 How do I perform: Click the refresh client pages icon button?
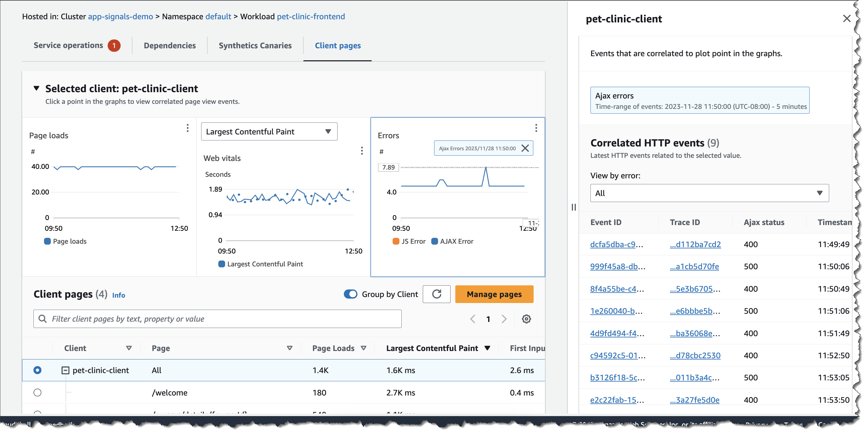[x=436, y=294]
